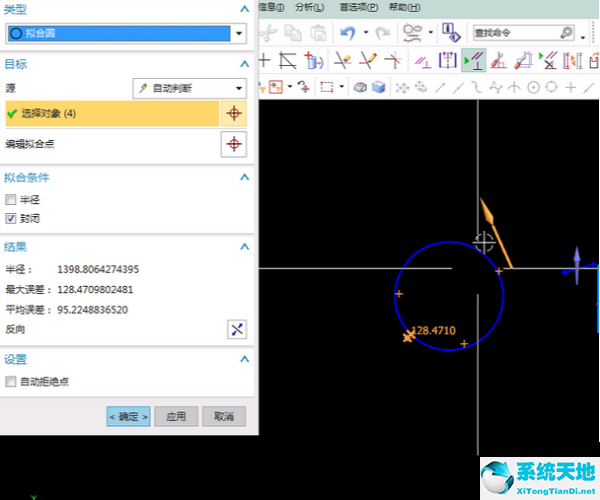
Task: Click the selection filter funnel icon
Action: (x=275, y=87)
